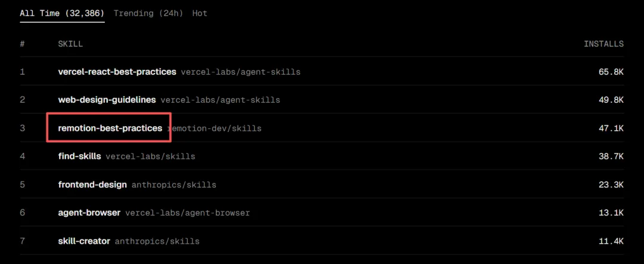The height and width of the screenshot is (264, 644).
Task: Click the 47.1K installs value
Action: click(x=611, y=128)
